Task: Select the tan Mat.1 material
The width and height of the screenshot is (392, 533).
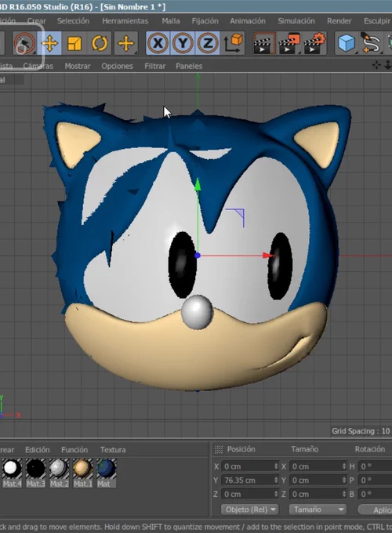Action: (82, 473)
